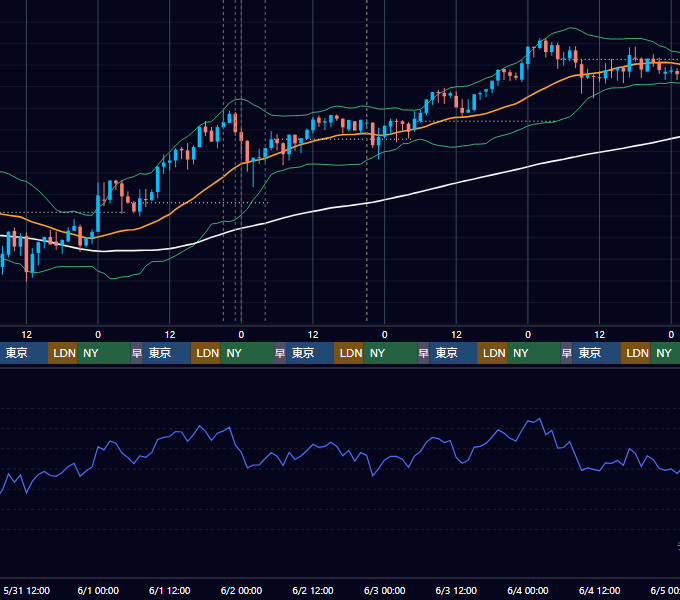
Task: Click the 6/4 12:00 date label
Action: click(x=599, y=590)
